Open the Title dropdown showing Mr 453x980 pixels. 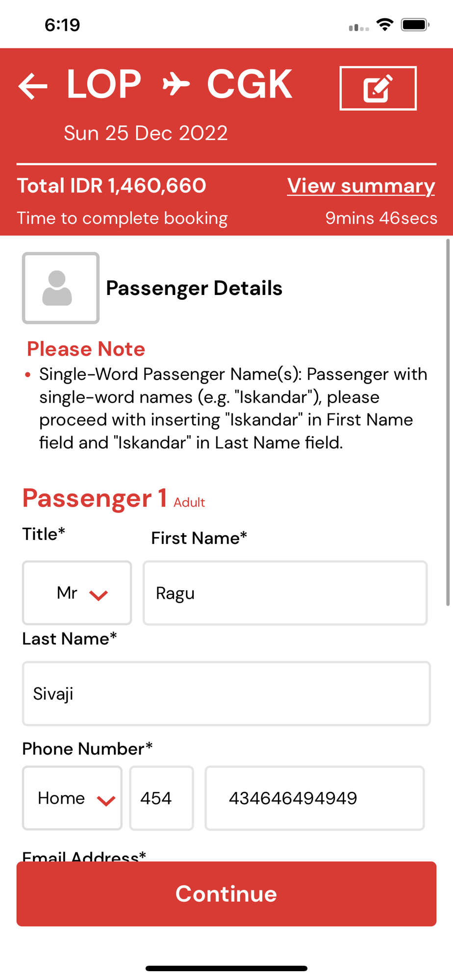(77, 593)
